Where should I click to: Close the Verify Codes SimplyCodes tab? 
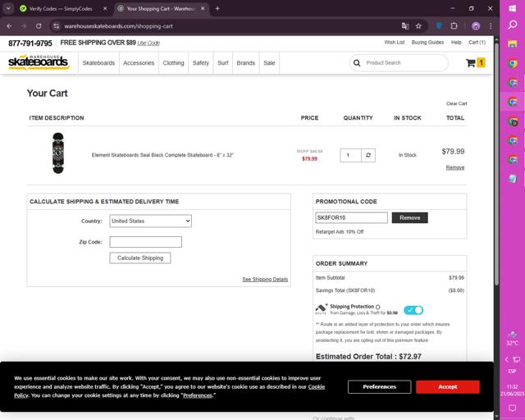105,9
